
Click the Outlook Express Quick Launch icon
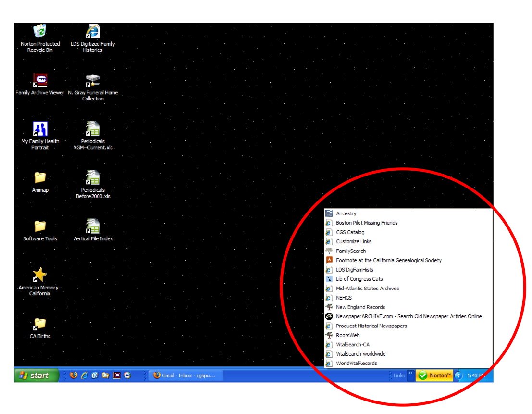[x=95, y=376]
